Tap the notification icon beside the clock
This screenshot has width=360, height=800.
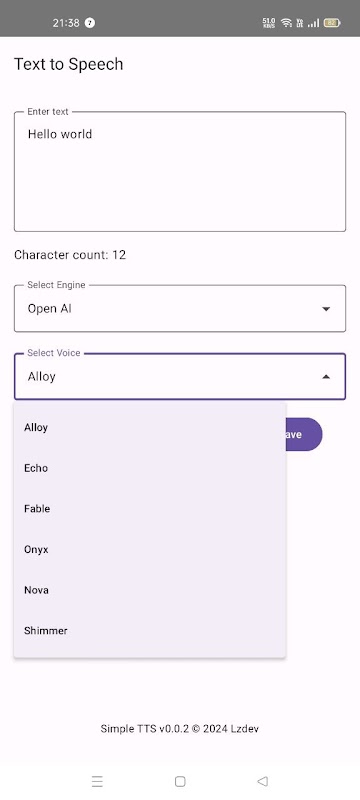point(90,22)
